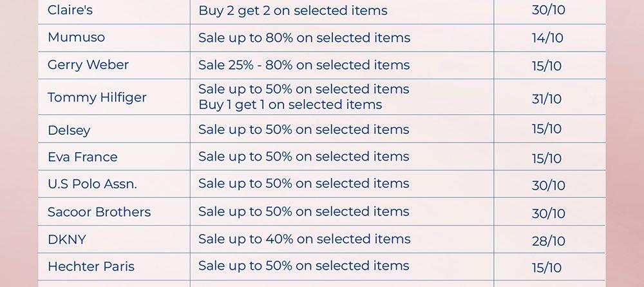Select the 31/10 date for Tommy Hilfiger

point(547,99)
